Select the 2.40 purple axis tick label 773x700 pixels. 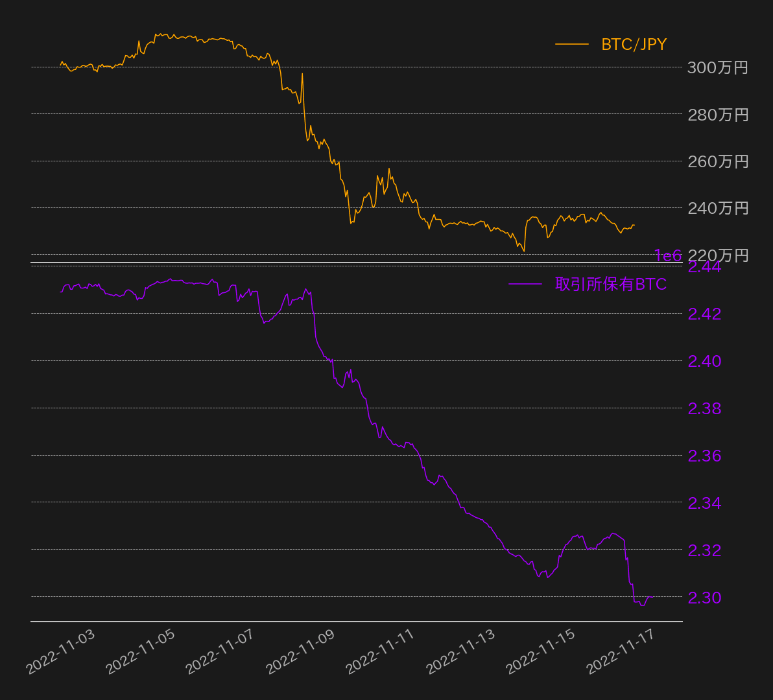(x=704, y=361)
